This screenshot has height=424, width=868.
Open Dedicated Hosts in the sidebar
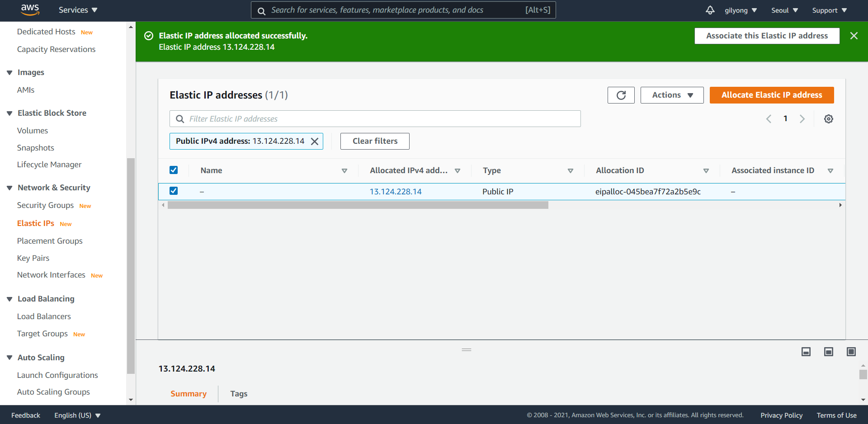point(46,32)
